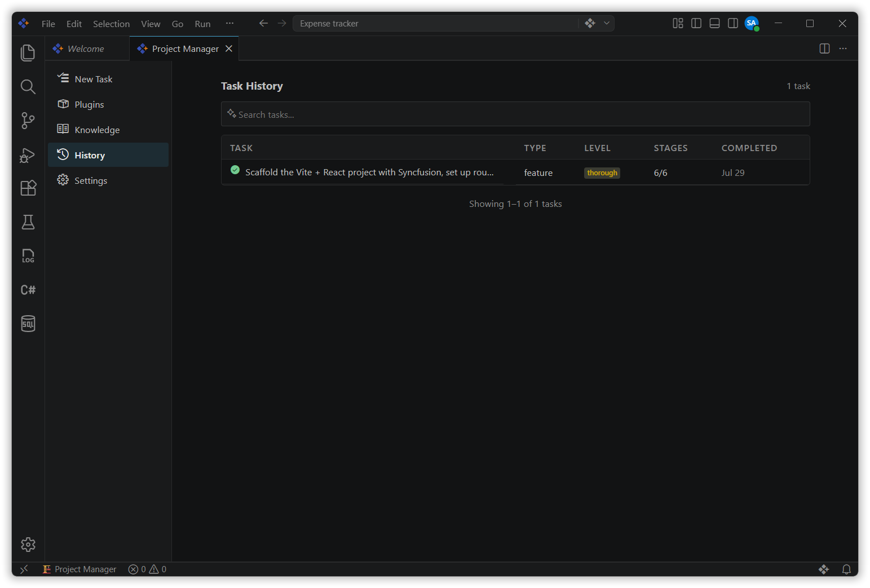
Task: Click the green completed status icon
Action: tap(235, 170)
